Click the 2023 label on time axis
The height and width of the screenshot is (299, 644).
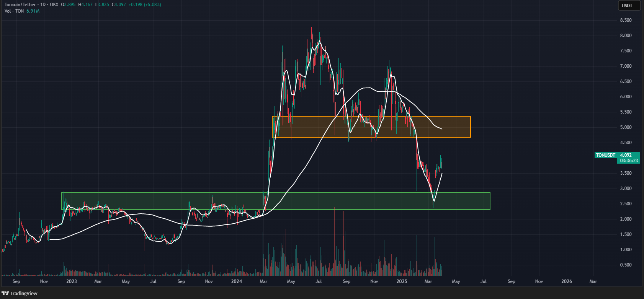coord(71,281)
